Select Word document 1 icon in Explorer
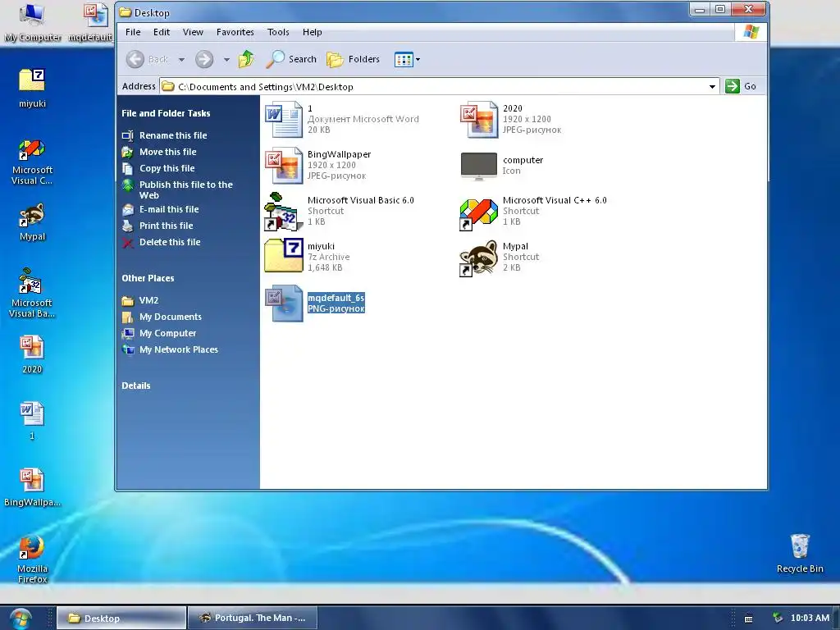 pyautogui.click(x=283, y=119)
